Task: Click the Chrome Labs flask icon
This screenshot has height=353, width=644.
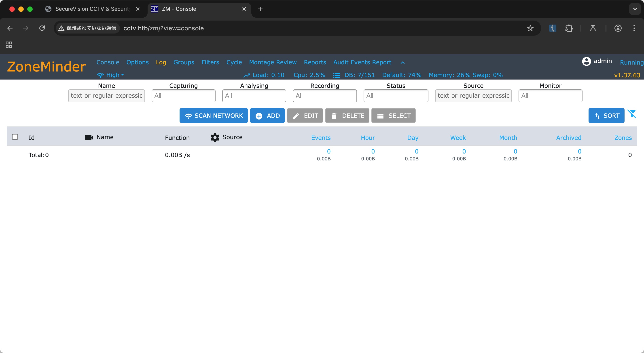Action: coord(593,28)
